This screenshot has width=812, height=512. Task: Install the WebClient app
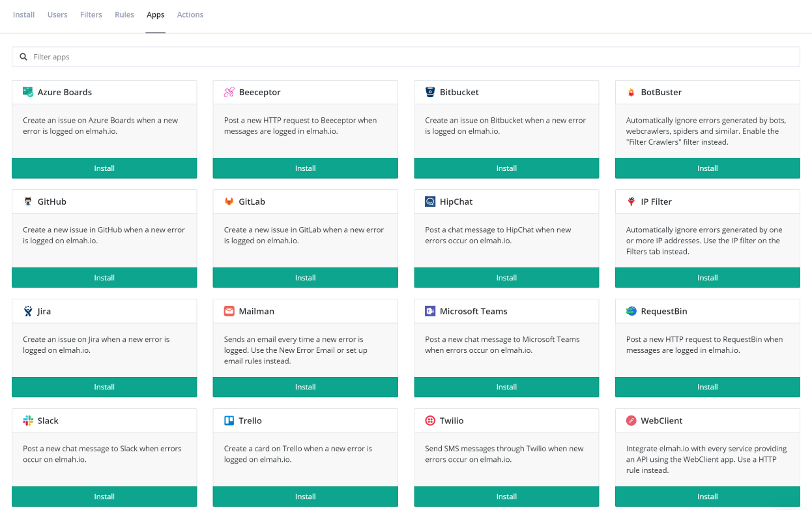(x=707, y=496)
